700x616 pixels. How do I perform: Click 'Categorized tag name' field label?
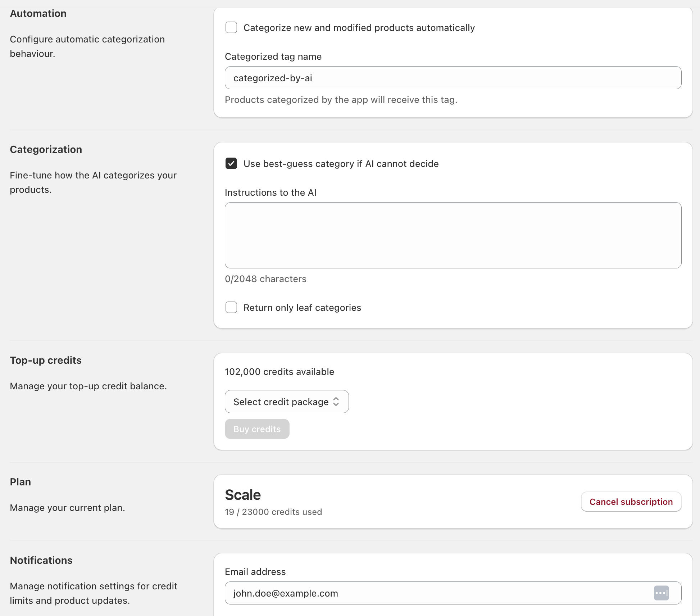click(x=273, y=56)
